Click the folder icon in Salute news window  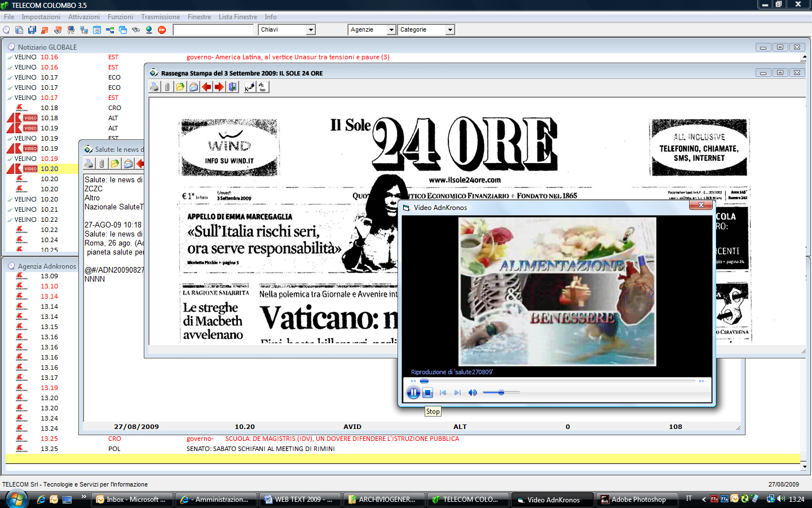(115, 164)
